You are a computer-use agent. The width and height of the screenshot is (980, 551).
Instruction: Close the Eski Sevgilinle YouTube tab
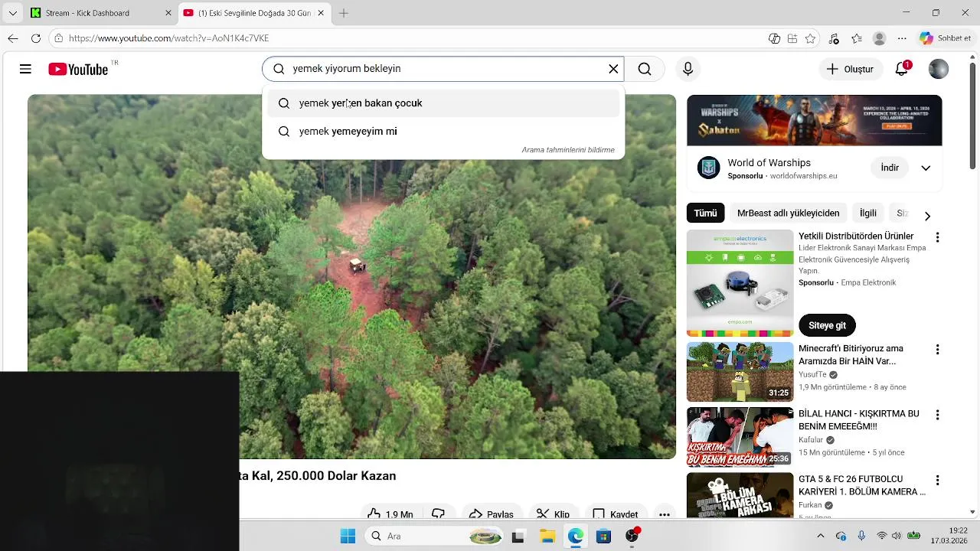tap(322, 13)
